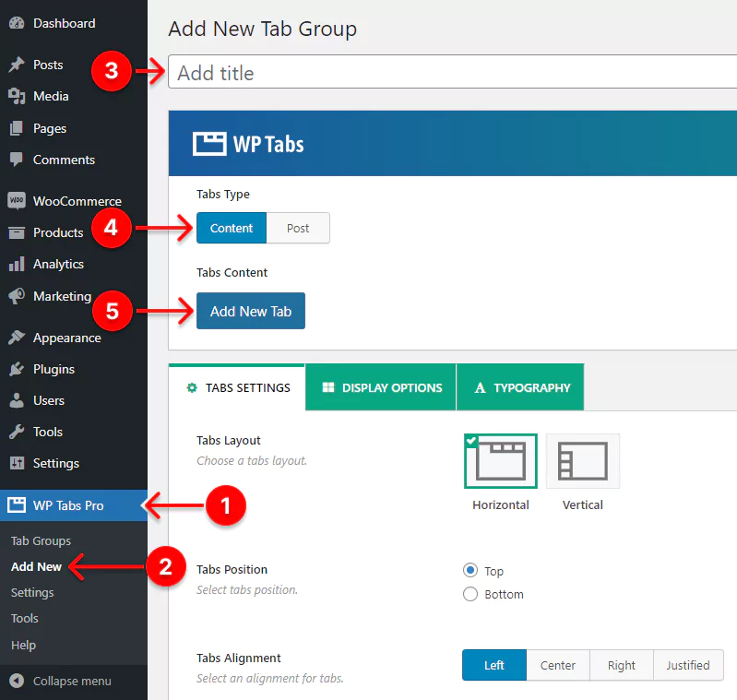The image size is (737, 700).
Task: Click the WP Tabs logo in banner
Action: pos(248,144)
